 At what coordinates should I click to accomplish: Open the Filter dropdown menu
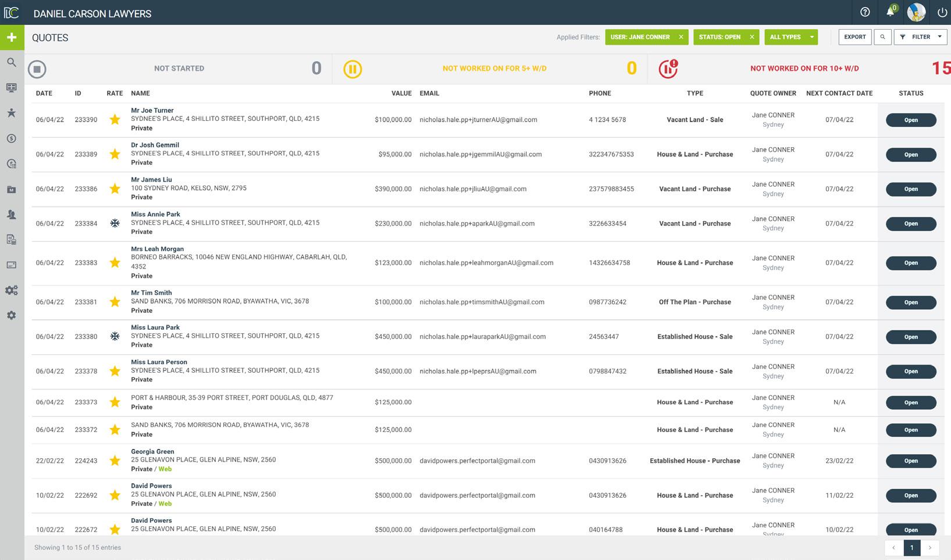(x=921, y=37)
